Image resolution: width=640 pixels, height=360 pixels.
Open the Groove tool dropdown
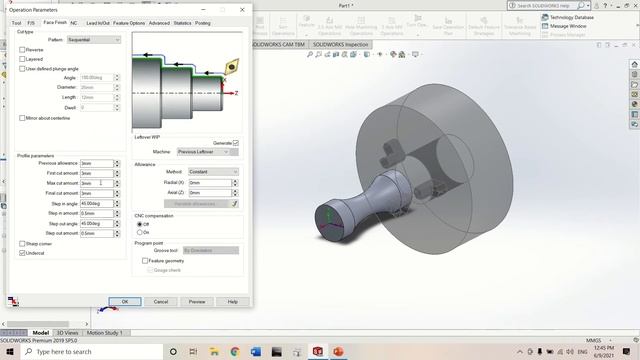[211, 250]
